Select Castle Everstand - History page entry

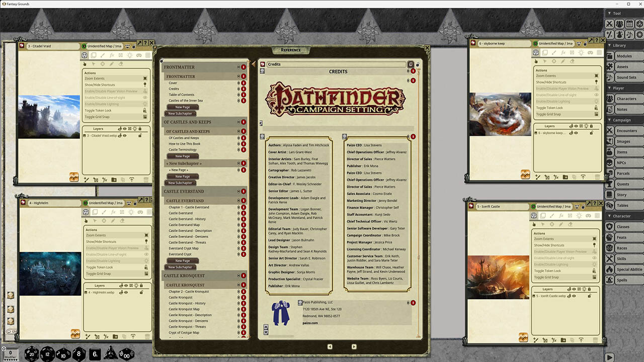[187, 219]
